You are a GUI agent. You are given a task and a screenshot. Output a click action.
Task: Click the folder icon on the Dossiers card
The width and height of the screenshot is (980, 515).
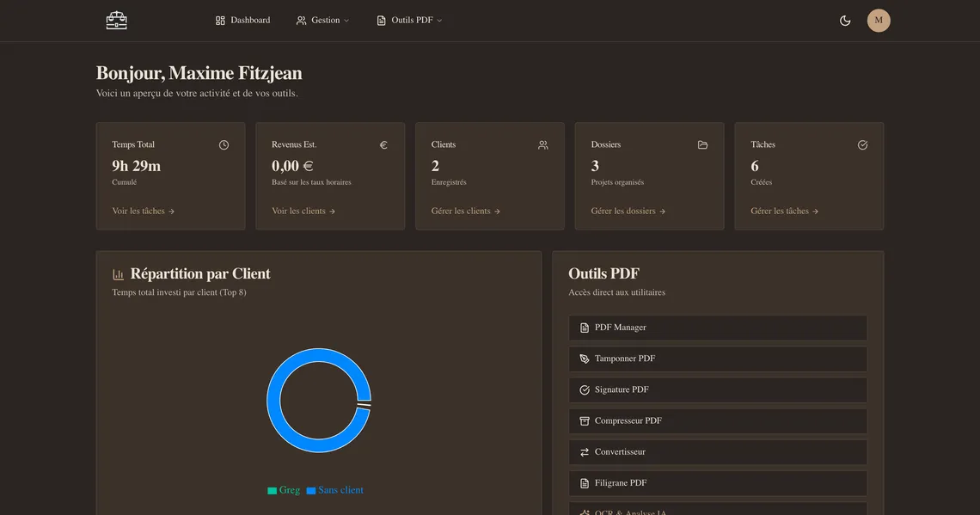(702, 144)
